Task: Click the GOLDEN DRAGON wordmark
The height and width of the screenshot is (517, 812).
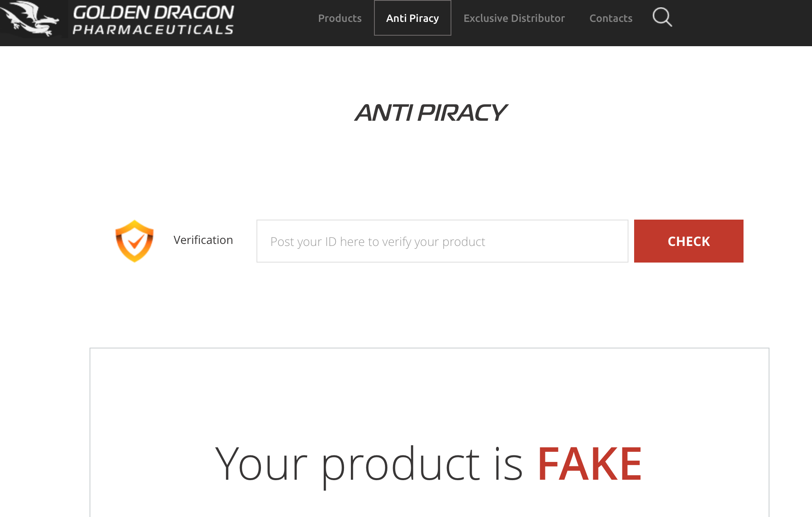Action: 153,13
